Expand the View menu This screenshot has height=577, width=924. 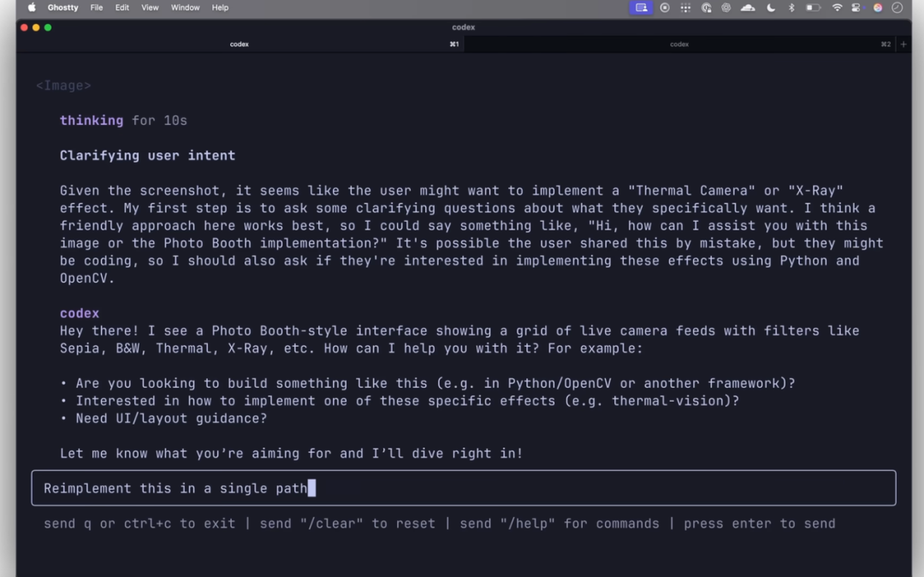point(150,8)
